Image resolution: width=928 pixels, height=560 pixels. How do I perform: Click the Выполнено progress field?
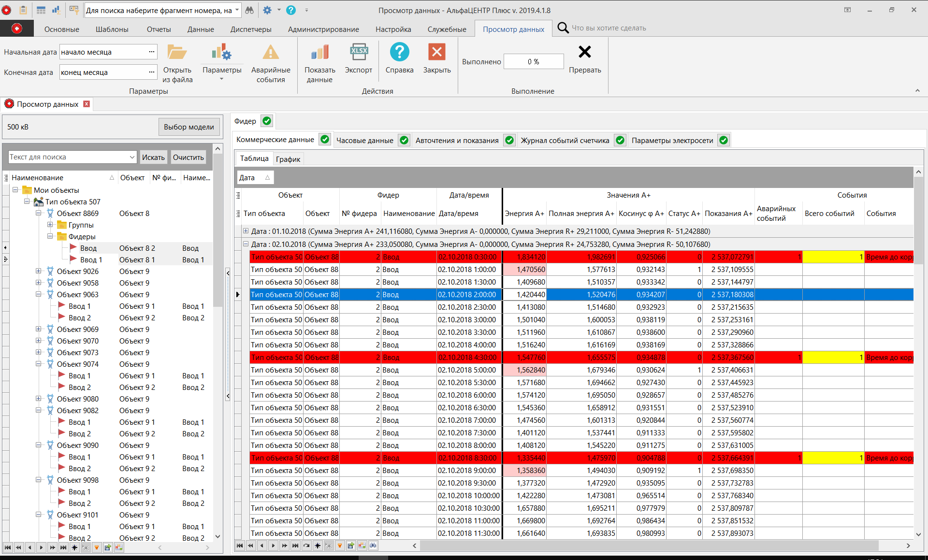pyautogui.click(x=533, y=61)
